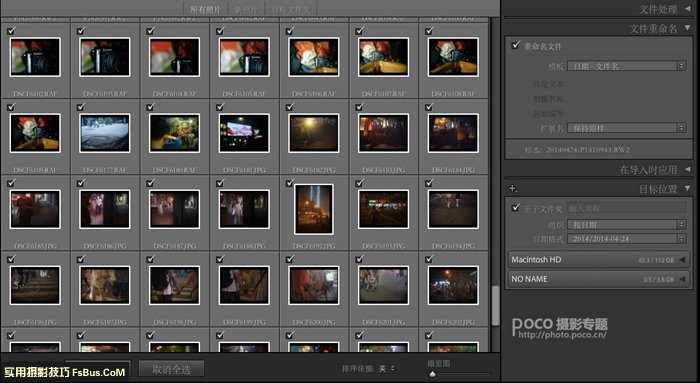Uncheck the checkbox for DSCF6182.JPG

[x=290, y=107]
